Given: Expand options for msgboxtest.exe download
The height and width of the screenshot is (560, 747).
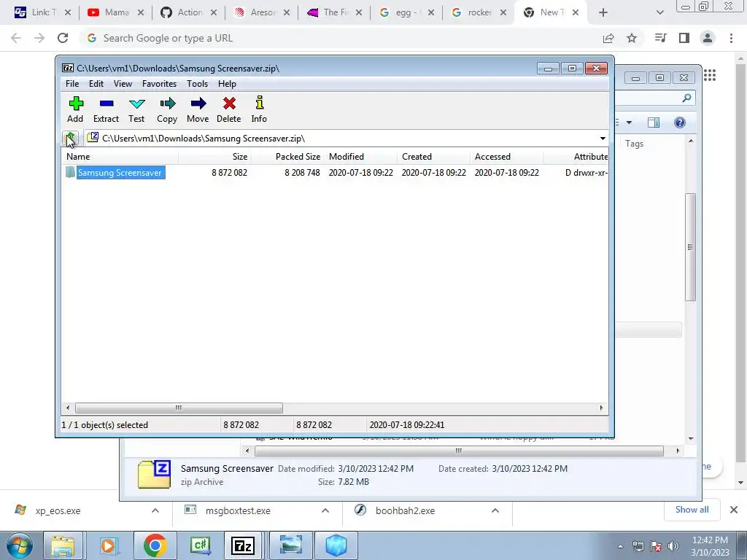Looking at the screenshot, I should (325, 510).
